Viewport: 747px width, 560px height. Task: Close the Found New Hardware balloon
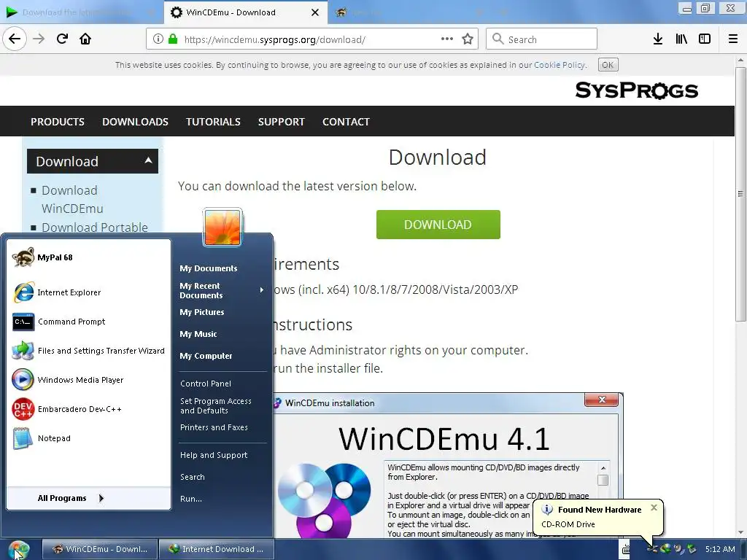[x=654, y=507]
